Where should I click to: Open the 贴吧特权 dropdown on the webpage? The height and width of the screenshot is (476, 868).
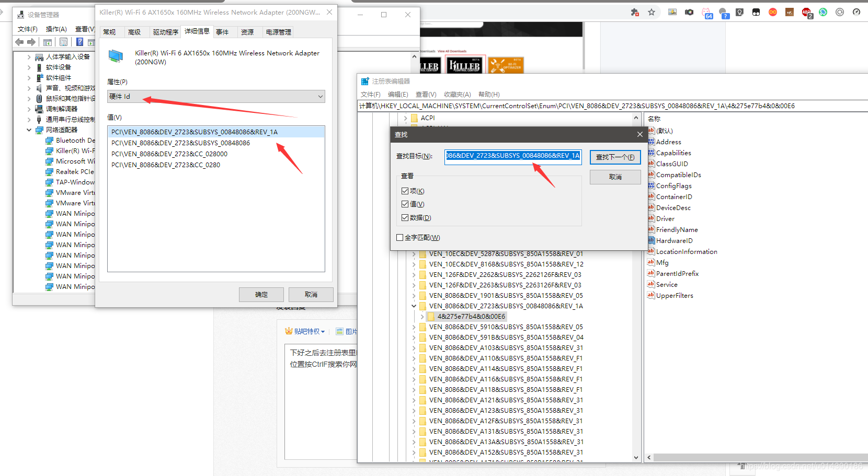point(305,331)
